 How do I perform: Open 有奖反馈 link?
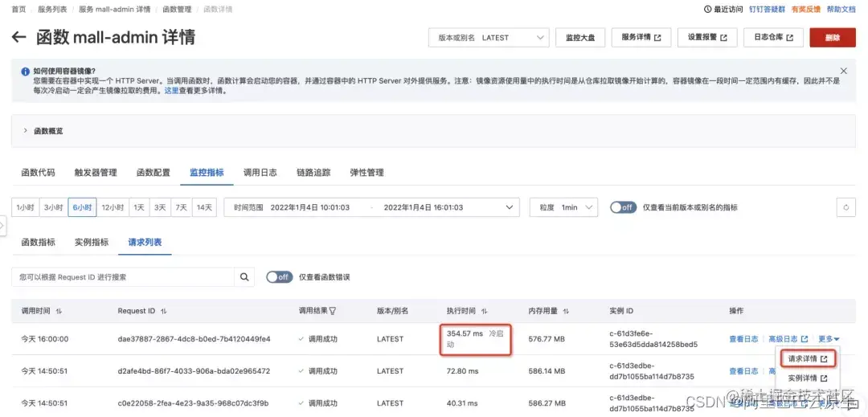(x=806, y=10)
